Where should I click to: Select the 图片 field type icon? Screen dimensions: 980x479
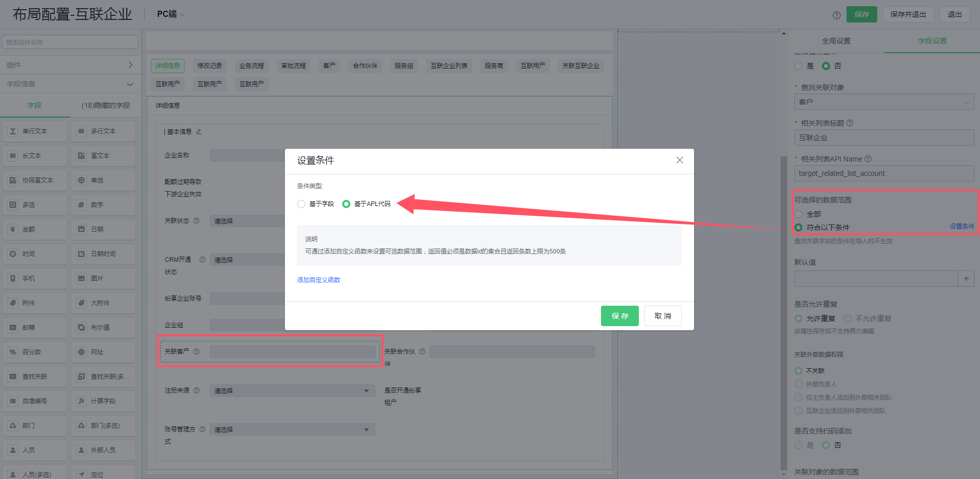[103, 278]
